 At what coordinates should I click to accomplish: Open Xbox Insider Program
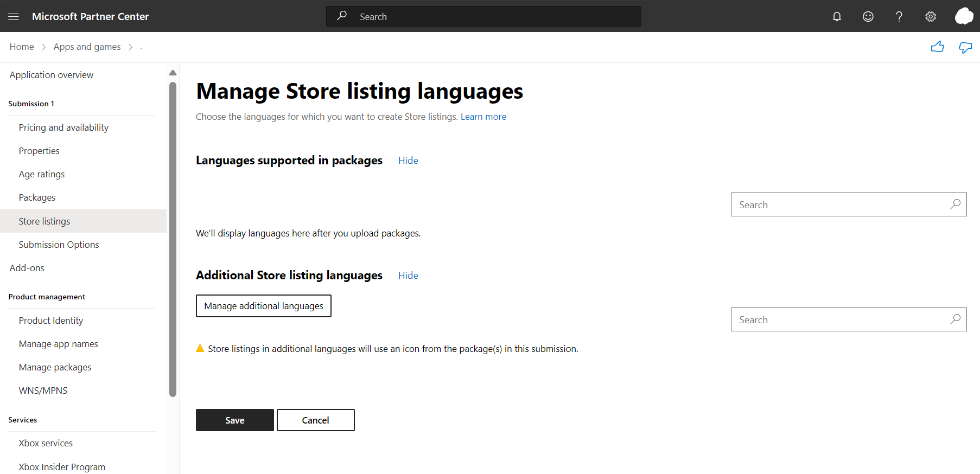pos(62,467)
